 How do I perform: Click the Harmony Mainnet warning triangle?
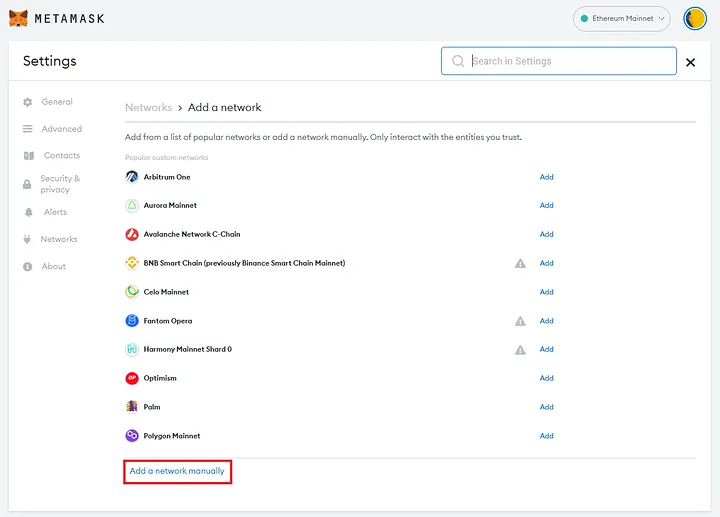[520, 350]
